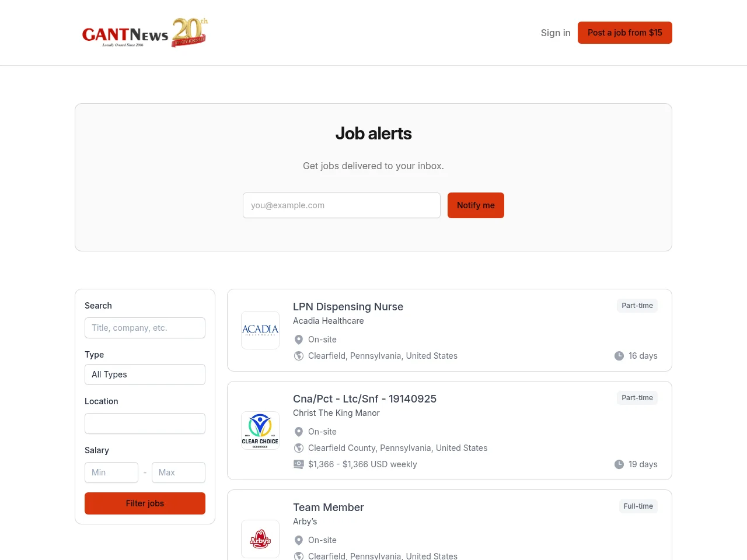Viewport: 747px width, 560px height.
Task: Click the Clear Choice company logo
Action: coord(260,430)
